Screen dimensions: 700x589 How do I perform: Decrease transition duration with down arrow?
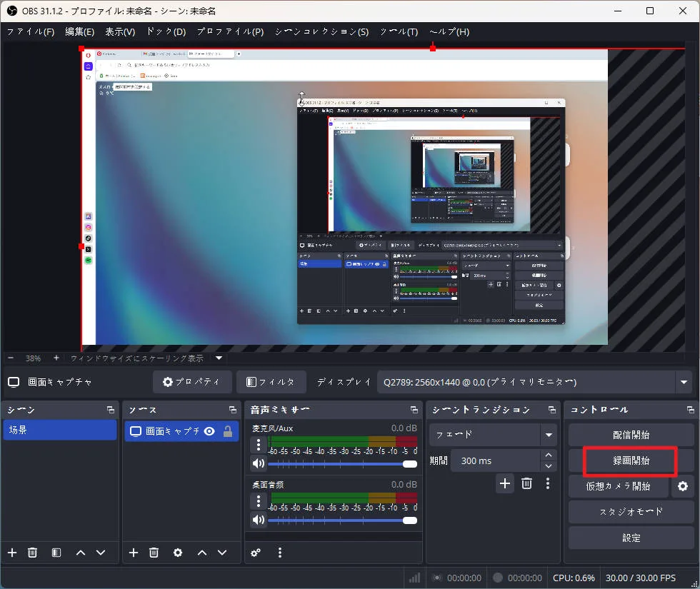[549, 466]
